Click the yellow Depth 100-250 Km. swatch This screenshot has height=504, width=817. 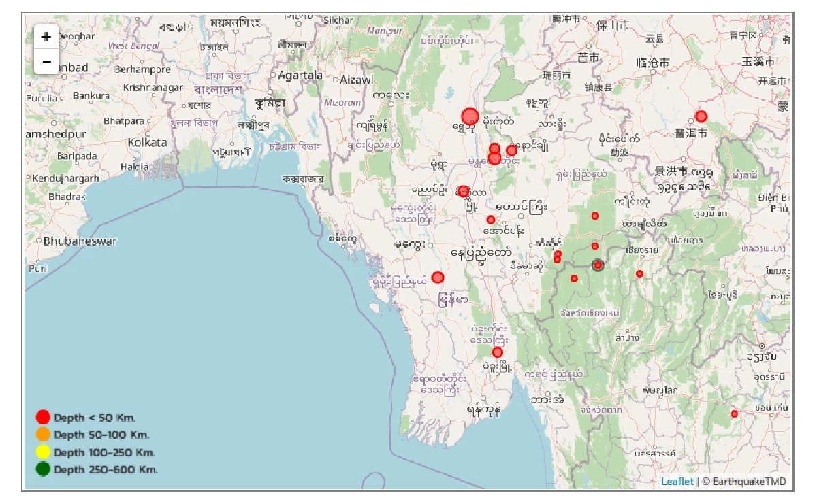click(44, 452)
